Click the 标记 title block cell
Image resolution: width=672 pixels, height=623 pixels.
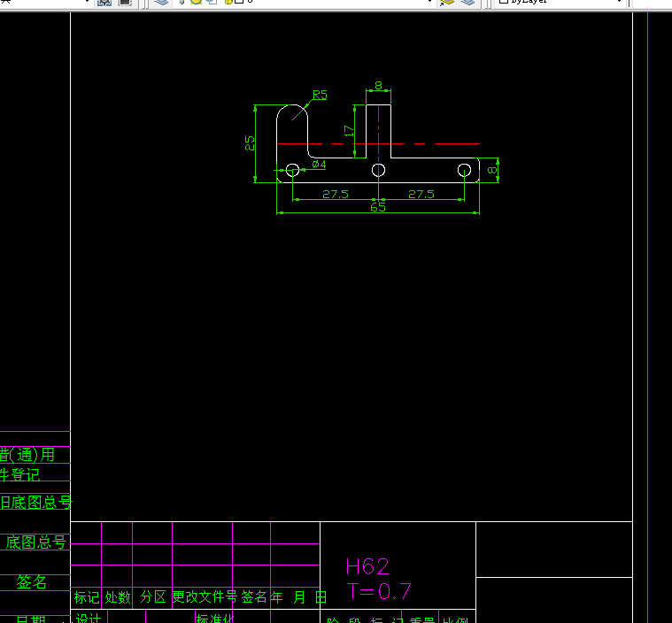click(x=86, y=597)
